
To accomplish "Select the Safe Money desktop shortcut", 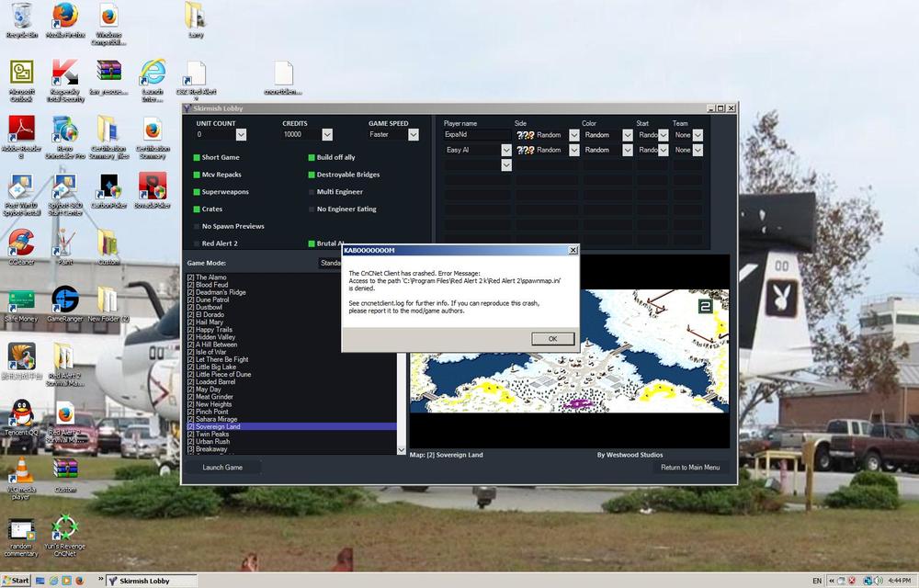I will (22, 304).
